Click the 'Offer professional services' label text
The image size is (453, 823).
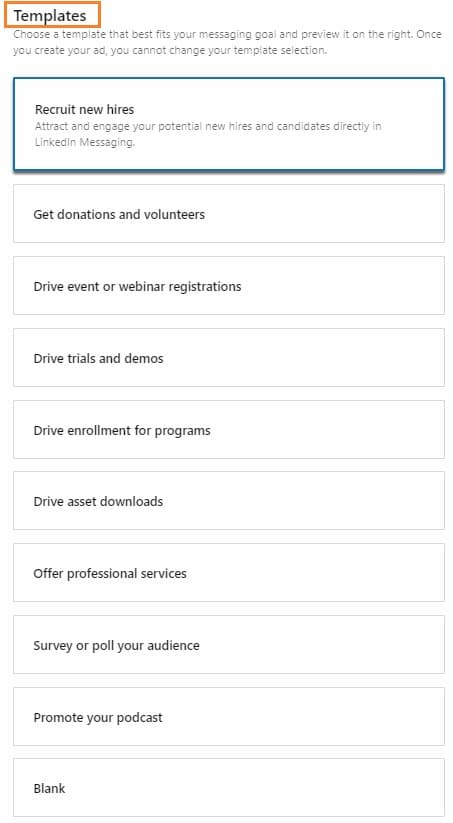pyautogui.click(x=110, y=573)
